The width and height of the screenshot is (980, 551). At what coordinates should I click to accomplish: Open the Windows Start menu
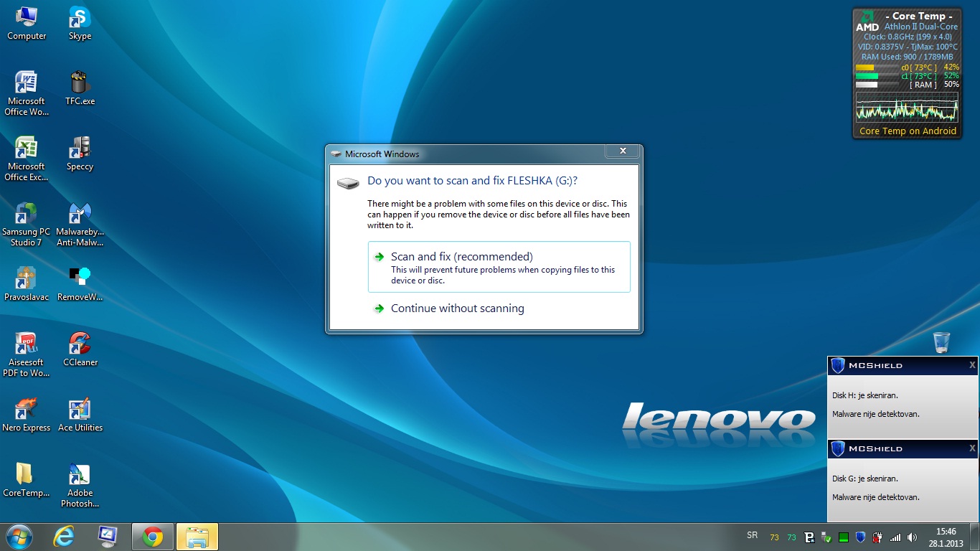tap(19, 537)
